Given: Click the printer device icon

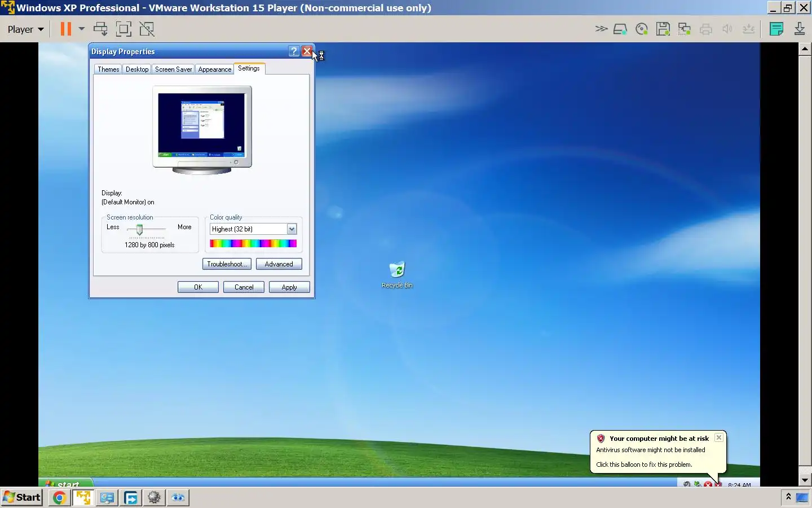Looking at the screenshot, I should pos(706,29).
